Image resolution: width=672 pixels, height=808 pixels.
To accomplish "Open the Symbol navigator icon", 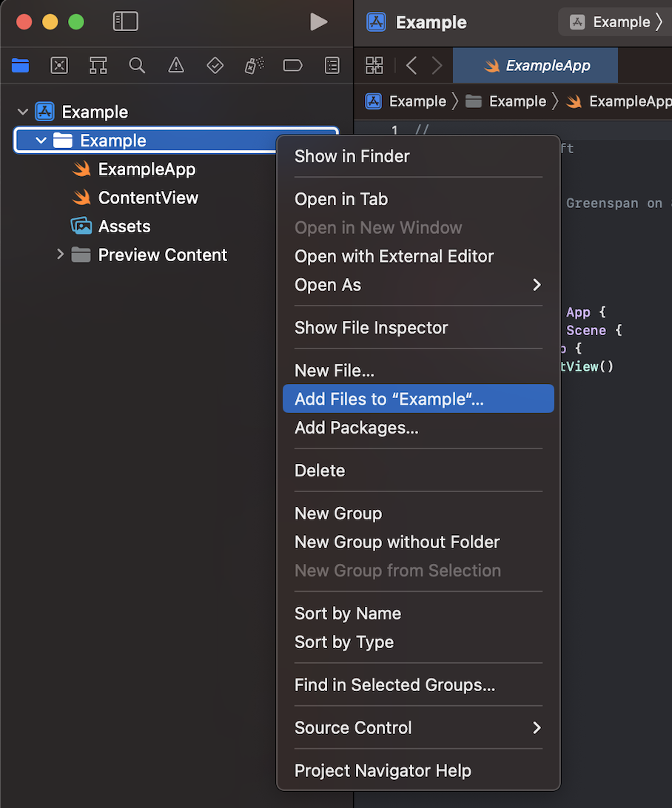I will click(x=98, y=65).
